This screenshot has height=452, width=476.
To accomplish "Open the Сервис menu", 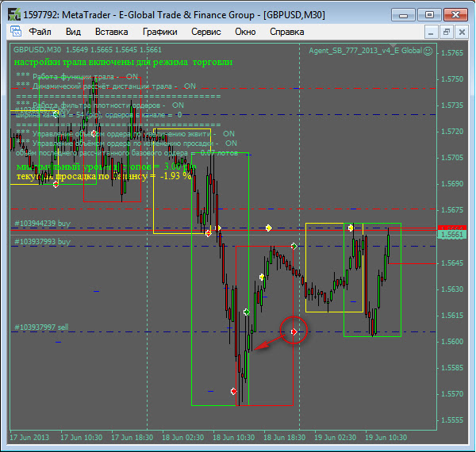I will [205, 32].
